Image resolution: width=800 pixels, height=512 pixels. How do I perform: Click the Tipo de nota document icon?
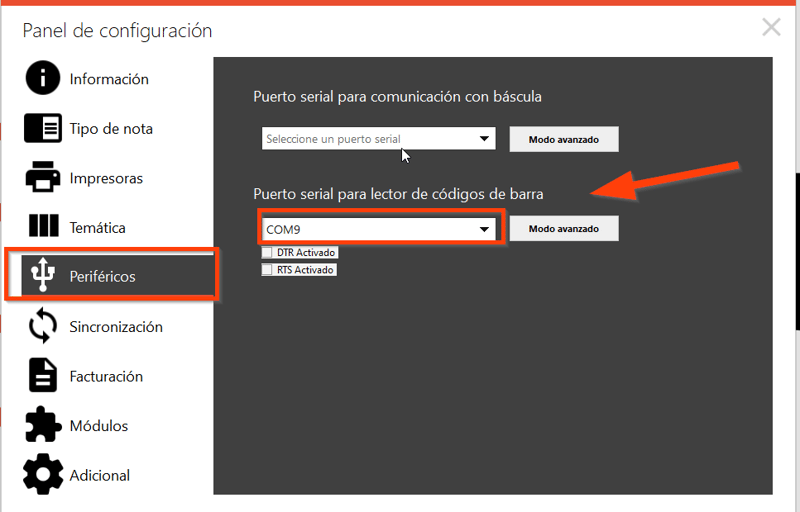pos(43,128)
